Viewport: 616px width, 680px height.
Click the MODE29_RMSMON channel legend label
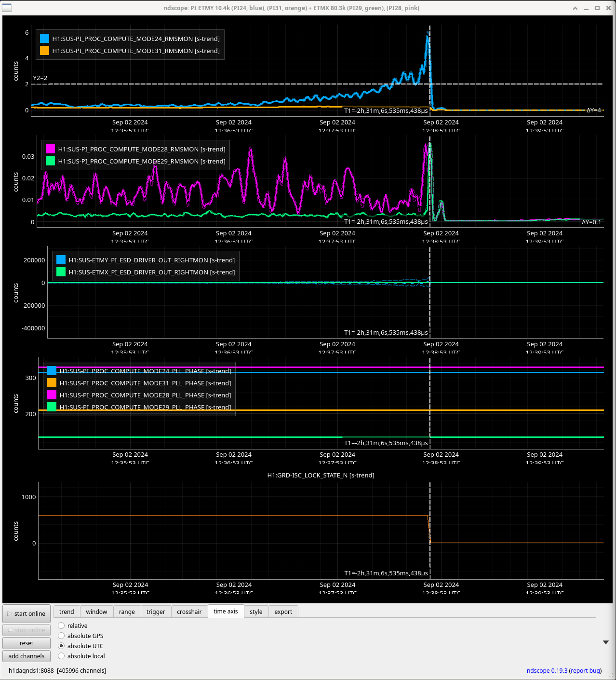[x=142, y=161]
